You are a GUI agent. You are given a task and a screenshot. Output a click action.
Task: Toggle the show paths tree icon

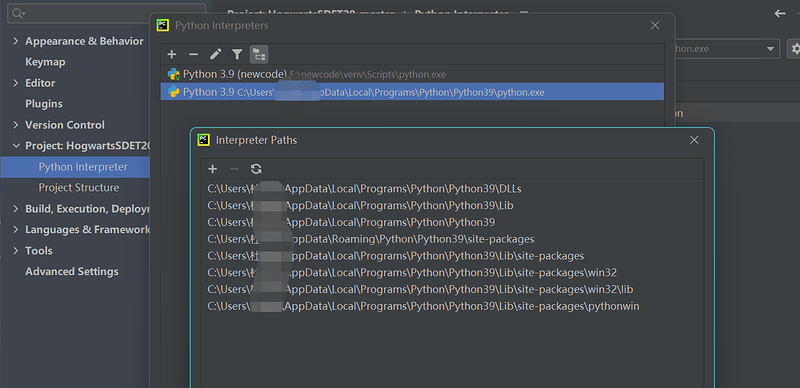point(259,55)
